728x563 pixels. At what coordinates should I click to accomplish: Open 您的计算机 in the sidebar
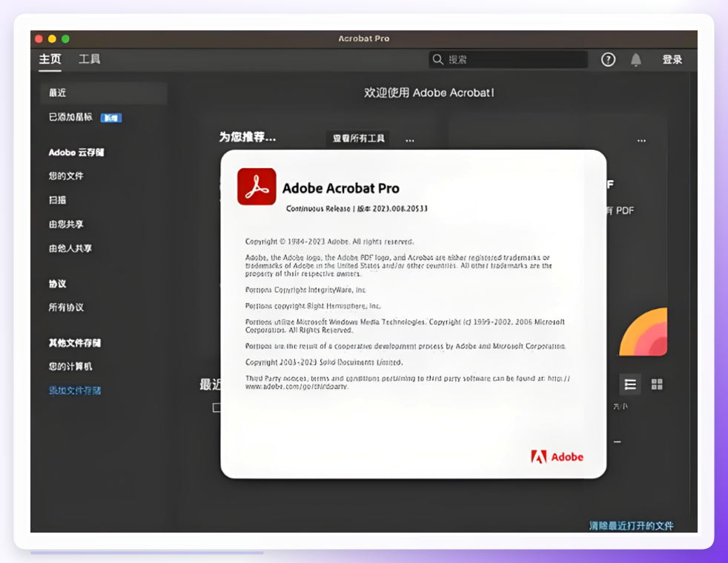click(70, 367)
